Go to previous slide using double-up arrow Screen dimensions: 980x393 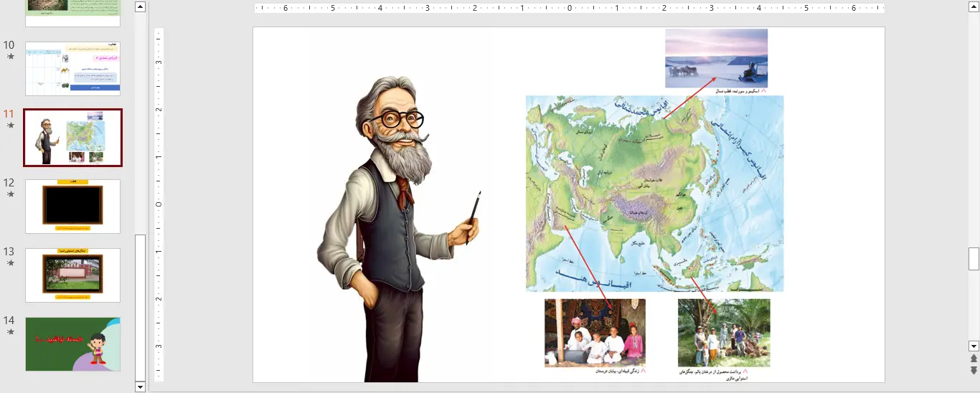(974, 359)
